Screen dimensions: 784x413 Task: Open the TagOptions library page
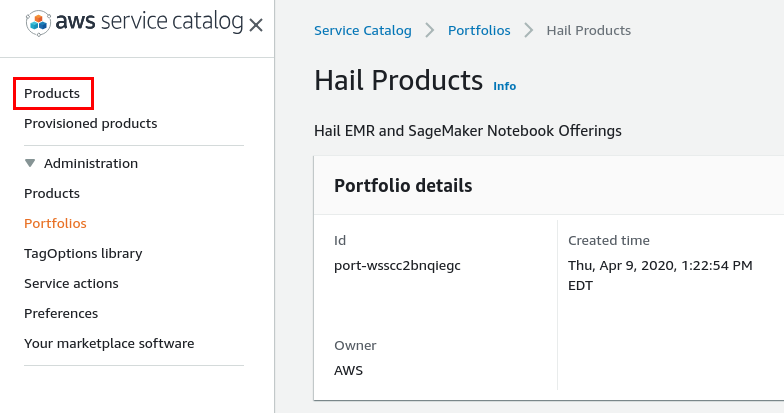point(83,253)
